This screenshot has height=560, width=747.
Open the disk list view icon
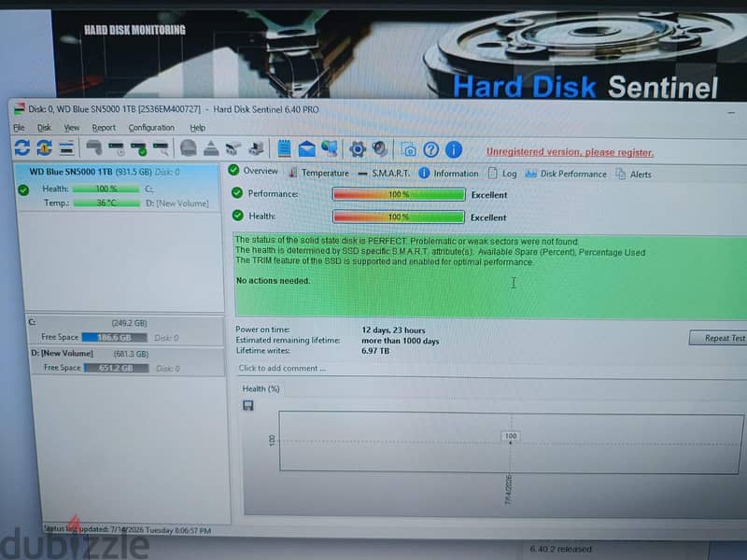(x=66, y=148)
